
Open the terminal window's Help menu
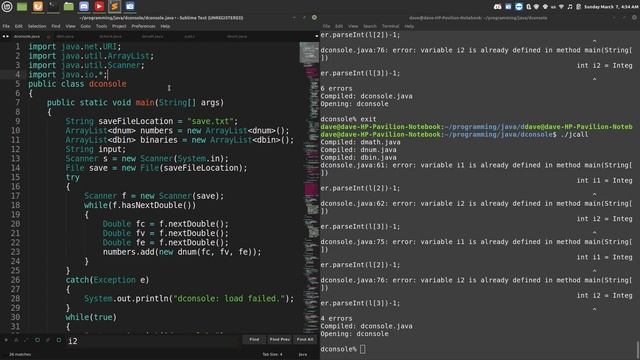409,26
